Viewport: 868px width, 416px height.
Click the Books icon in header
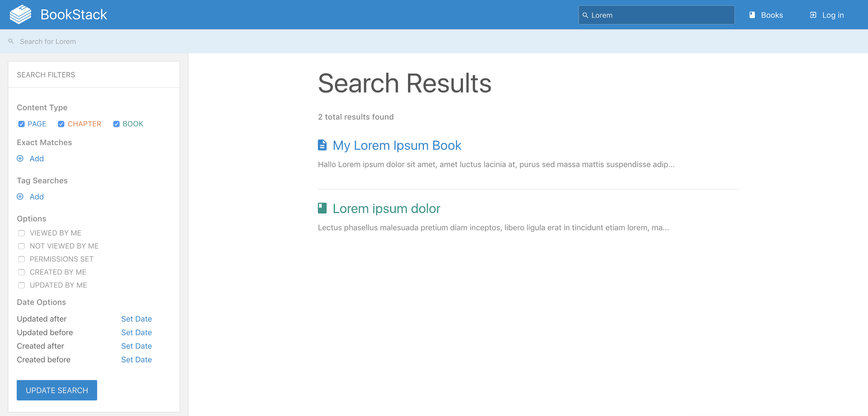752,15
